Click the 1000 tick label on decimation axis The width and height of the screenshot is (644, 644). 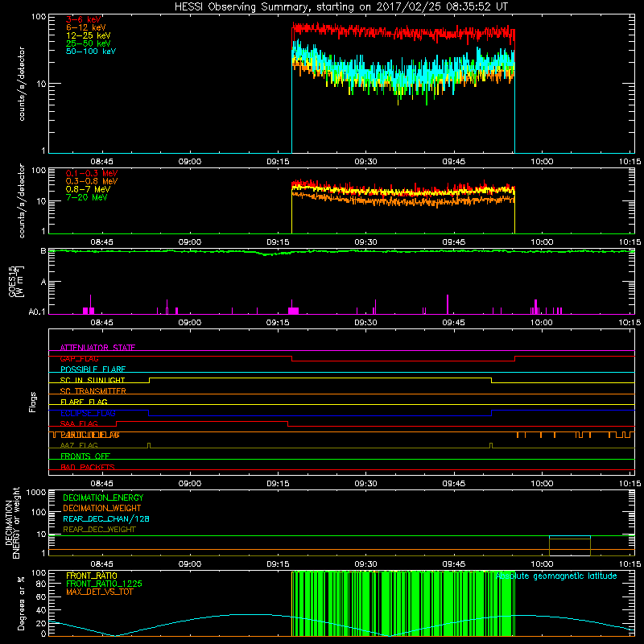point(36,493)
